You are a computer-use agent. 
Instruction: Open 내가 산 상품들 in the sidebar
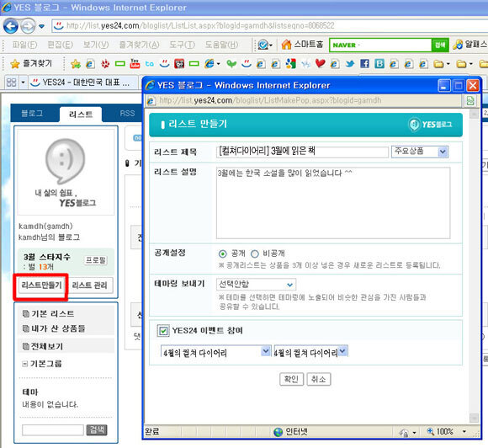[58, 328]
